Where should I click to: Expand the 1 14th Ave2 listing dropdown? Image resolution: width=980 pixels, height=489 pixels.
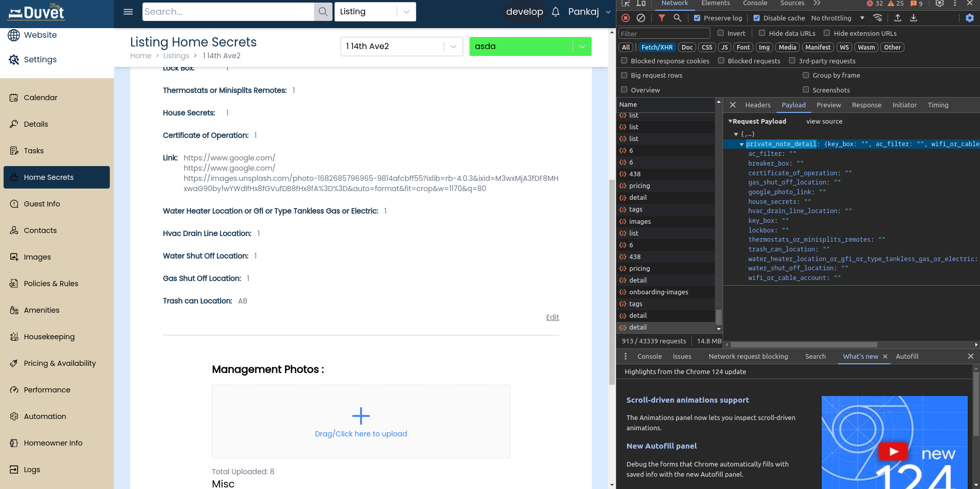click(452, 46)
